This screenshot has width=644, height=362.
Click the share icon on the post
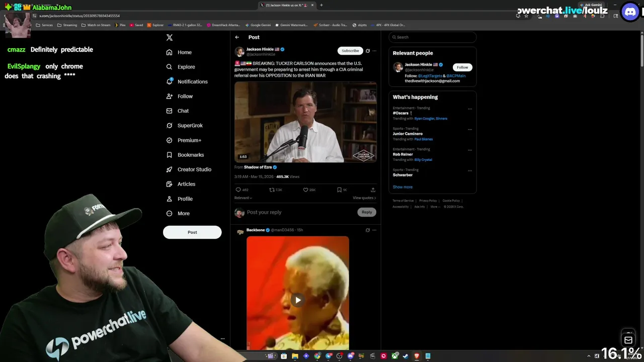coord(373,190)
